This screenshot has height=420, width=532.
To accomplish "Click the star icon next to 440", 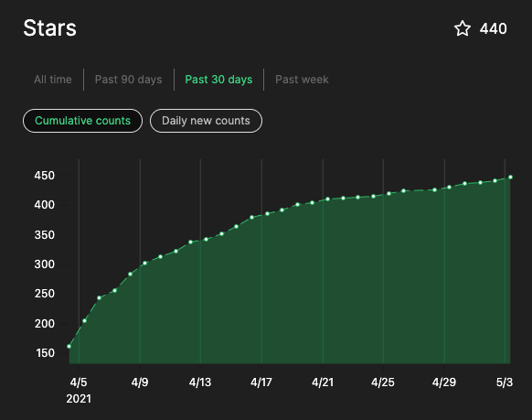I will coord(463,28).
